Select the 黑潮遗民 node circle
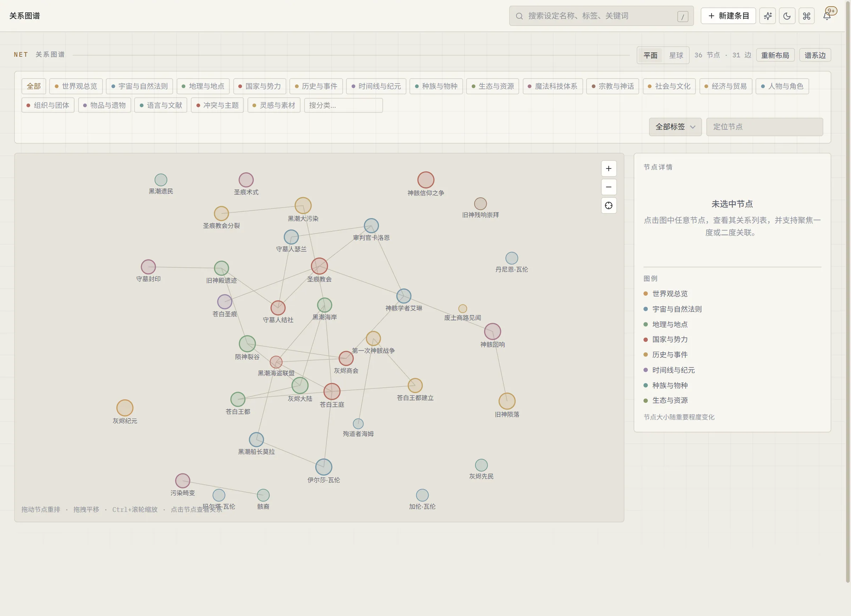The image size is (851, 616). pyautogui.click(x=161, y=180)
